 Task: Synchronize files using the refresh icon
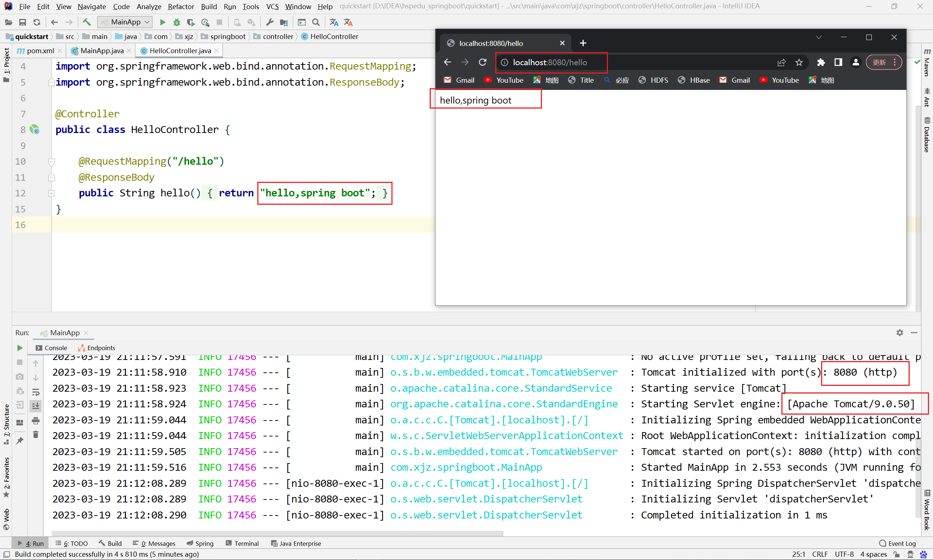[x=36, y=22]
